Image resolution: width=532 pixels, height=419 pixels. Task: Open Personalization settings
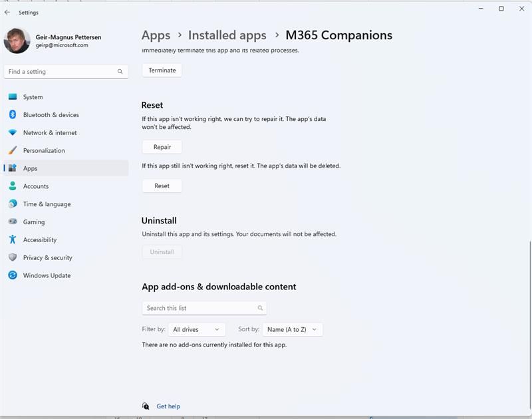pos(66,150)
